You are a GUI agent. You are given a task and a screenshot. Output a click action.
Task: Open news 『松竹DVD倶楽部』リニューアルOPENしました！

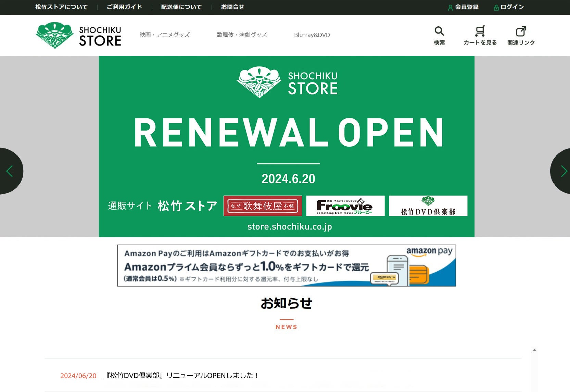pos(181,376)
